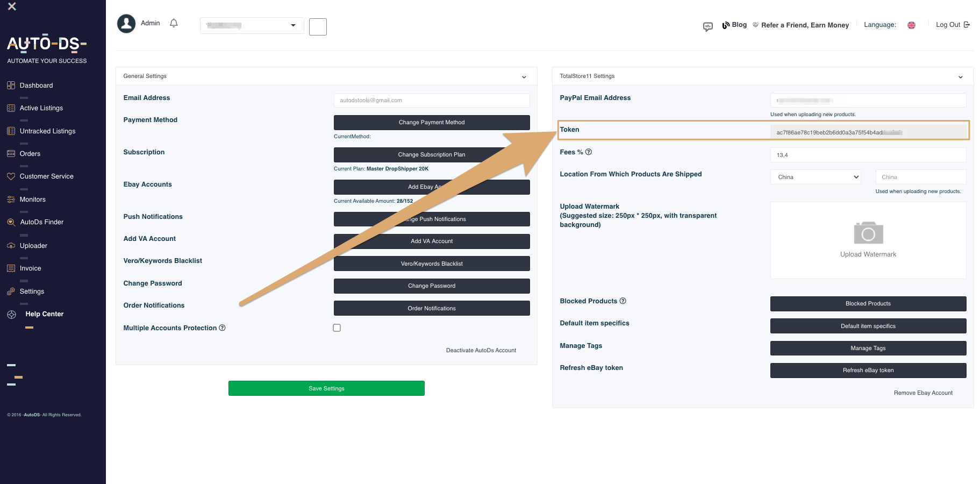Open the store selector dropdown at top

[252, 25]
